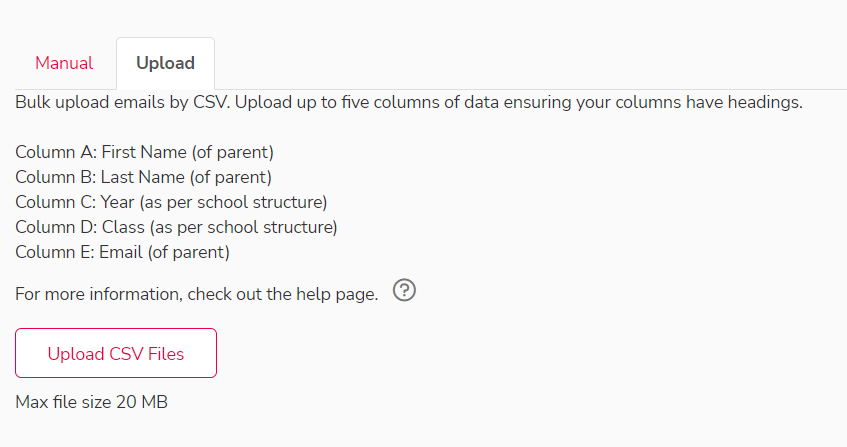The width and height of the screenshot is (847, 447).
Task: Click '(of parent)' beside First Name
Action: point(233,152)
